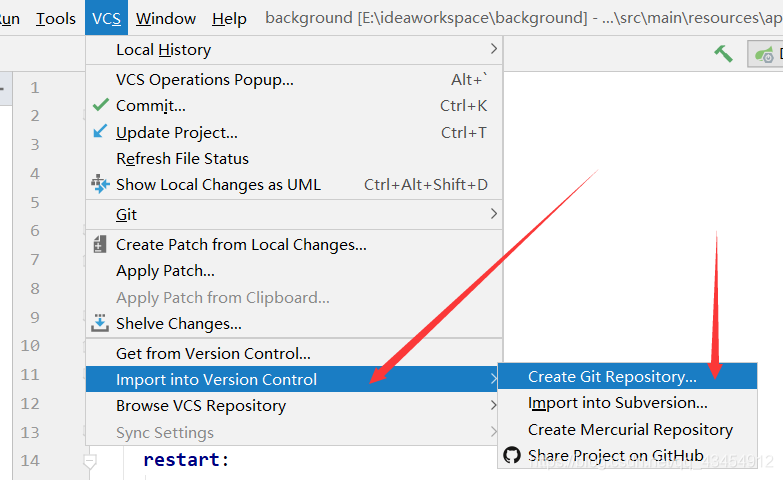The height and width of the screenshot is (480, 783).
Task: Click the GitHub logo icon in submenu
Action: coord(512,455)
